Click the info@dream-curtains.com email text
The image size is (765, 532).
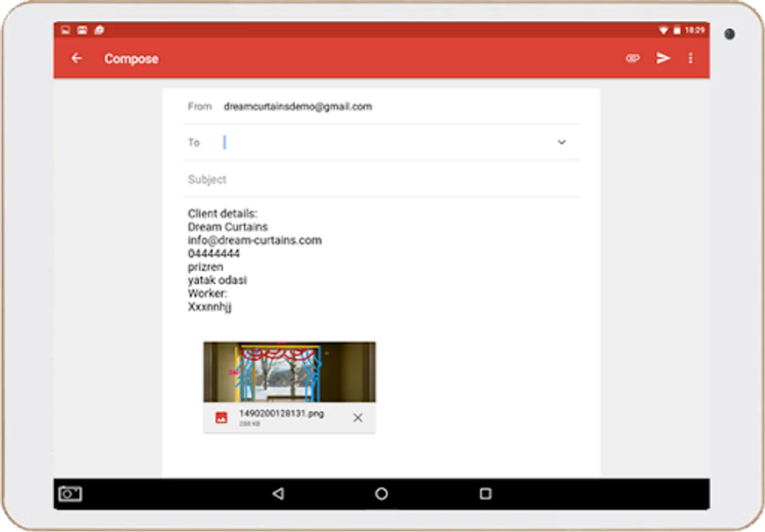pyautogui.click(x=255, y=241)
